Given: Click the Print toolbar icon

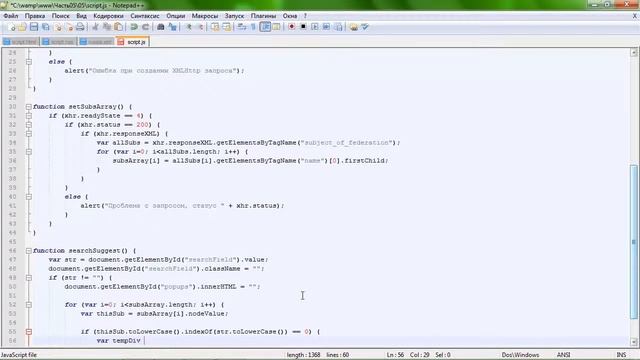Looking at the screenshot, I should coord(80,27).
